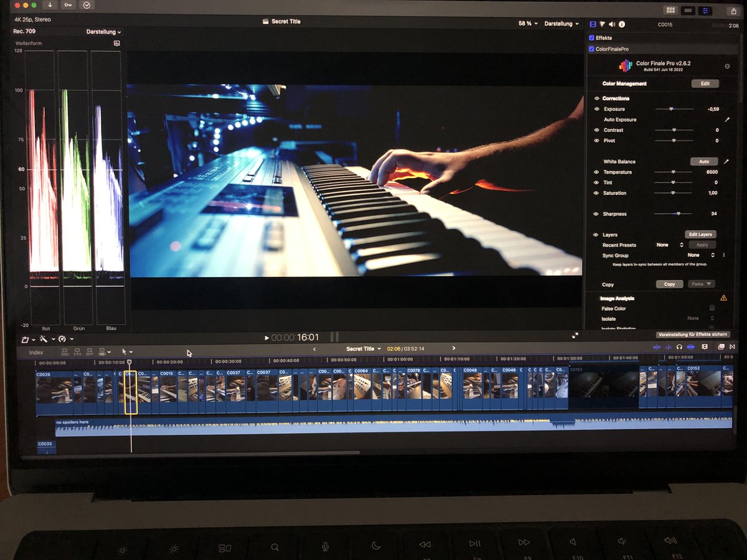
Task: Open the color inspector triangle icon
Action: [602, 24]
